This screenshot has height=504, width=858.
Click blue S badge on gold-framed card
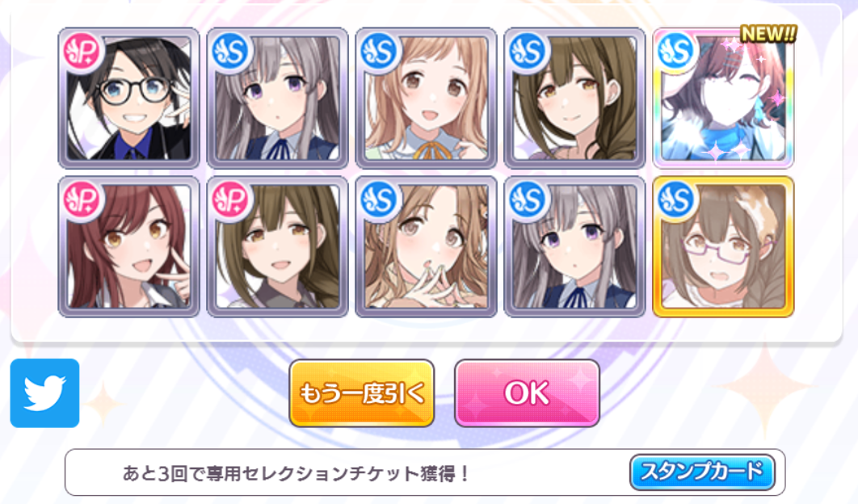[x=677, y=201]
